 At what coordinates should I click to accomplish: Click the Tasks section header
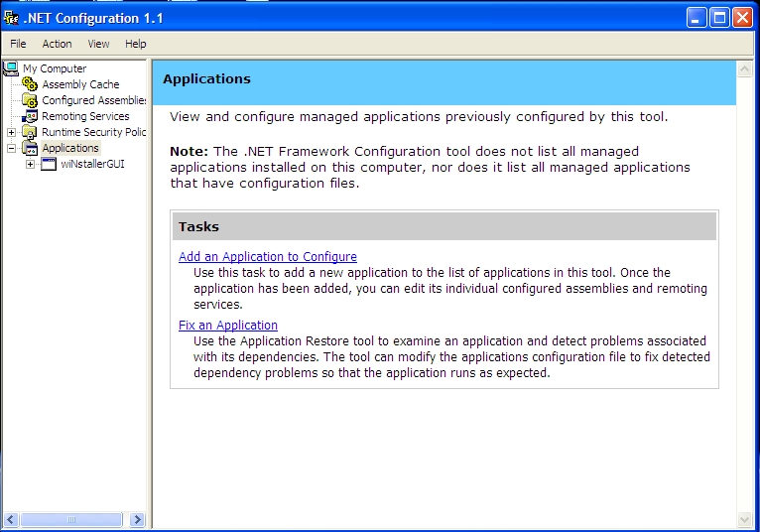click(x=443, y=226)
